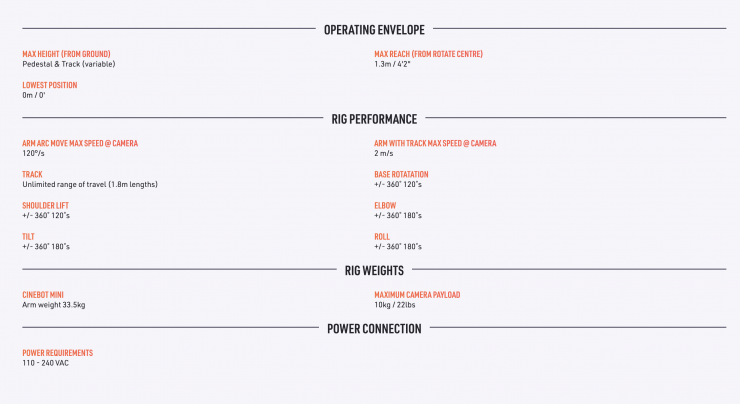Select the Tilt specification label
This screenshot has height=404, width=740.
(30, 237)
